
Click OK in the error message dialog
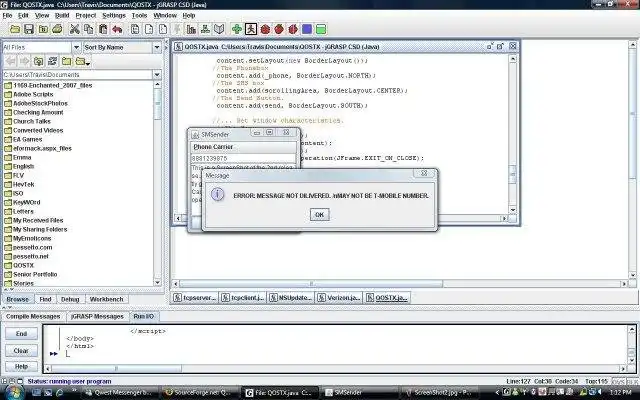[x=320, y=214]
